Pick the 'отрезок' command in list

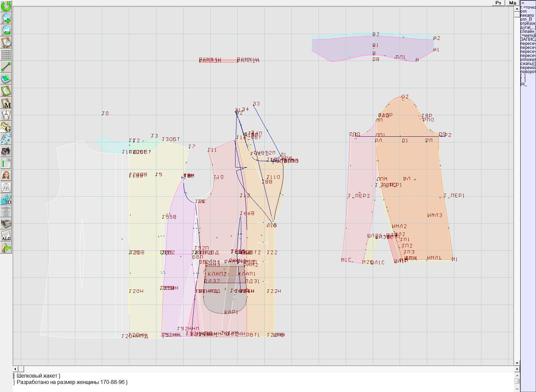point(527,23)
